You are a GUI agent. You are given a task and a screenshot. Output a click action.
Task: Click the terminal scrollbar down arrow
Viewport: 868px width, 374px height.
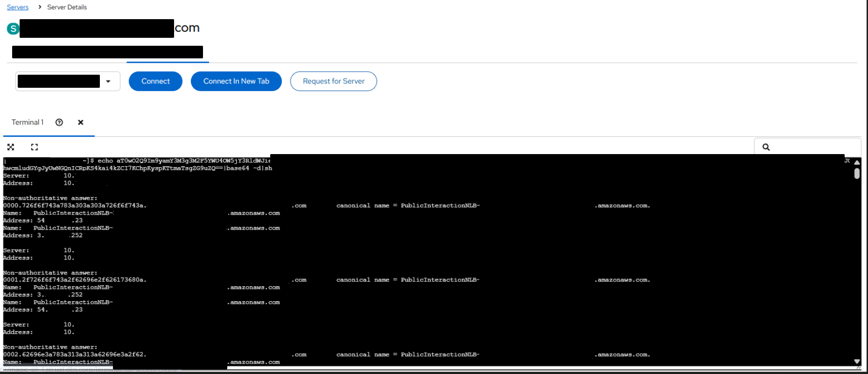coord(857,361)
